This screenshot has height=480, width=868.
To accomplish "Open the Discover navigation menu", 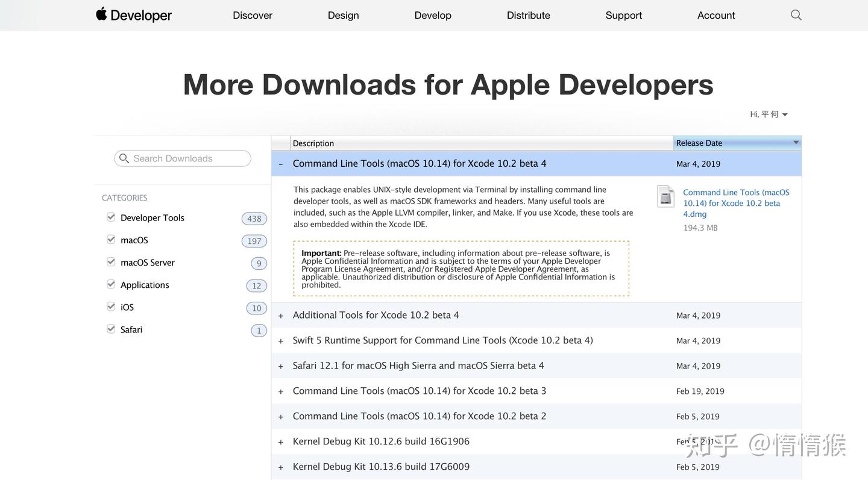I will (253, 15).
